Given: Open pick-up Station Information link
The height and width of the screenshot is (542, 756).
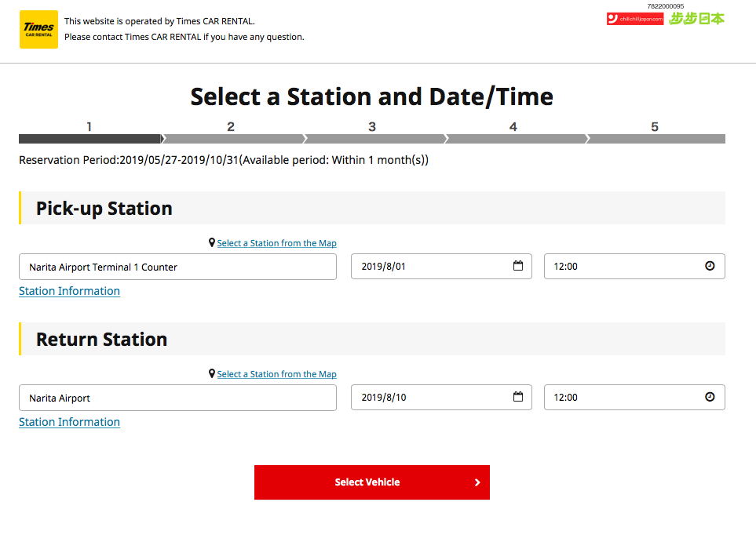Looking at the screenshot, I should click(x=69, y=291).
